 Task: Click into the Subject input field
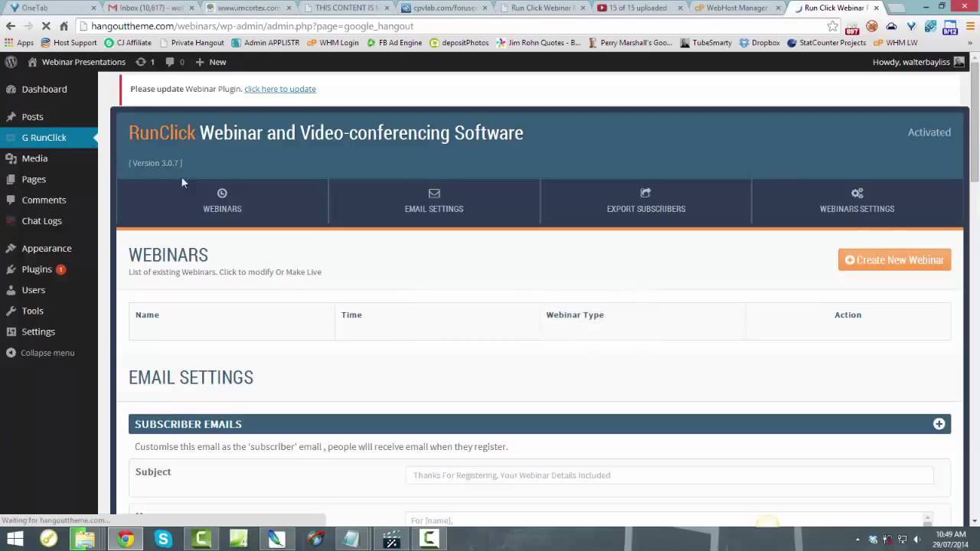pyautogui.click(x=669, y=475)
